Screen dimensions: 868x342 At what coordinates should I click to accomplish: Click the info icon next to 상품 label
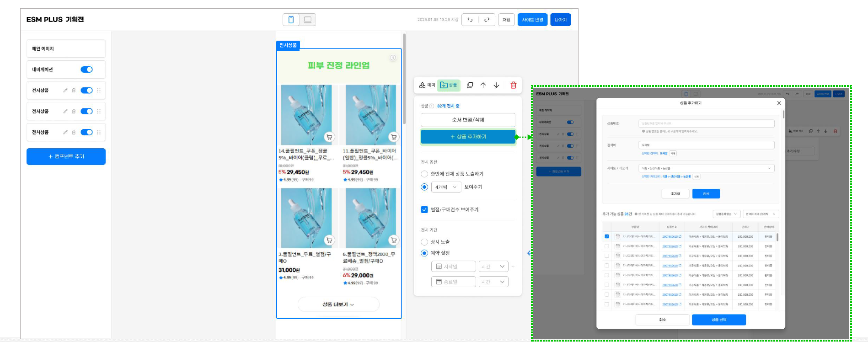pos(432,106)
